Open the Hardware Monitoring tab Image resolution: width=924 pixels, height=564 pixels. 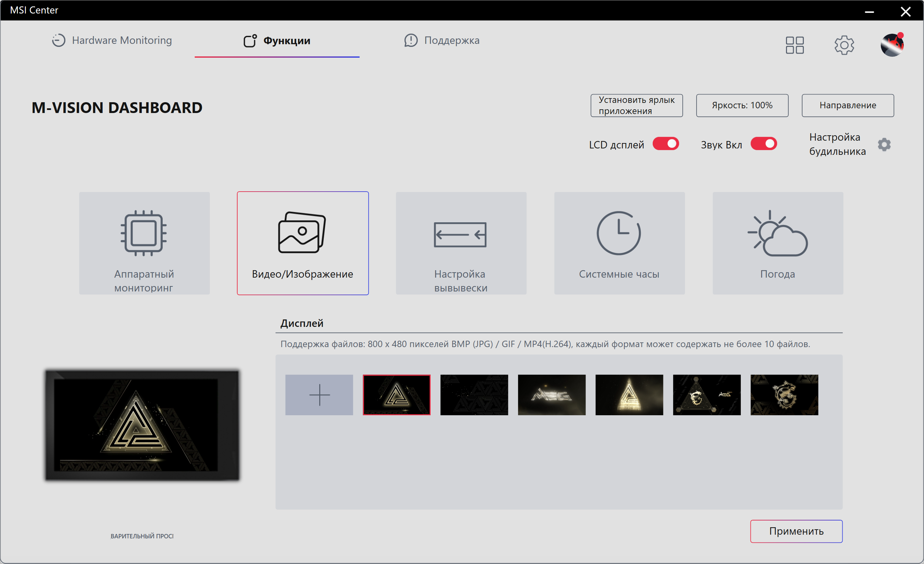pos(112,40)
